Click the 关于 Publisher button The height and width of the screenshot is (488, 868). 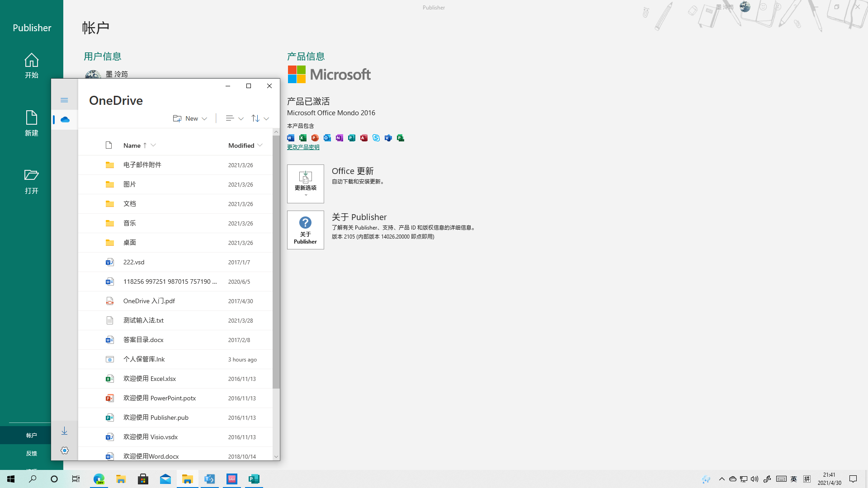306,230
